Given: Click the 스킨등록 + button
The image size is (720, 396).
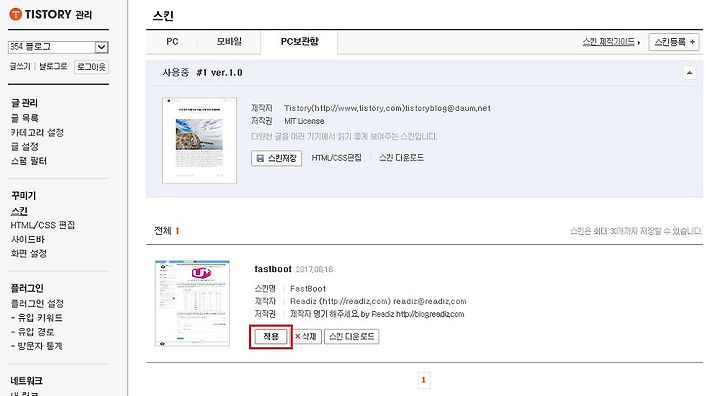Looking at the screenshot, I should coord(674,42).
